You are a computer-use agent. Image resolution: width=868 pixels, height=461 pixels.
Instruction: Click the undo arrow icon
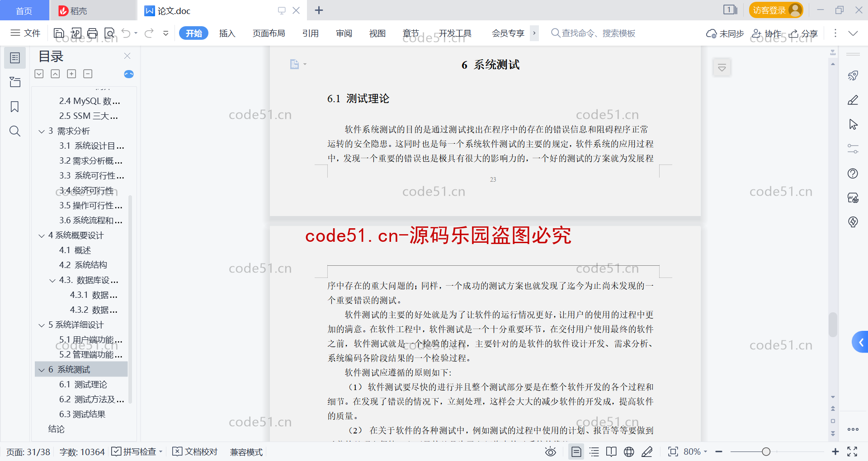point(126,33)
